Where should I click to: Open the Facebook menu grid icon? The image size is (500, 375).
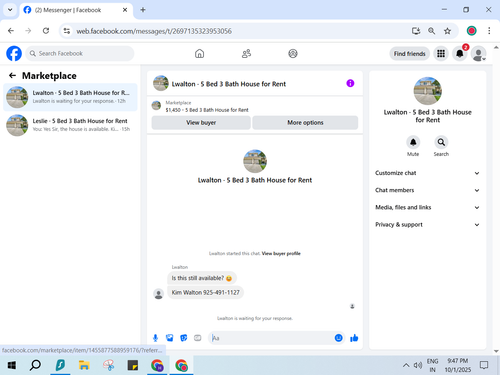tap(441, 53)
